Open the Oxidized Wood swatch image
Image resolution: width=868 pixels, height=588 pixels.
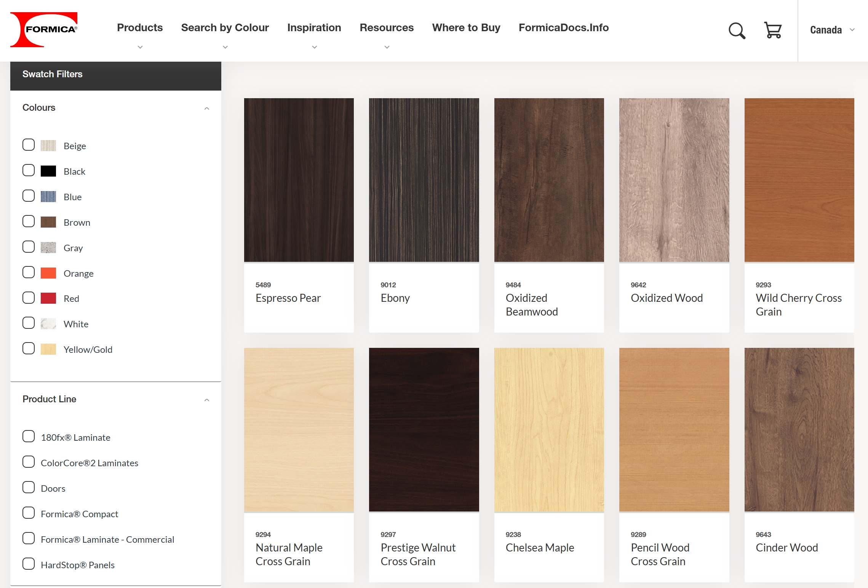(674, 180)
